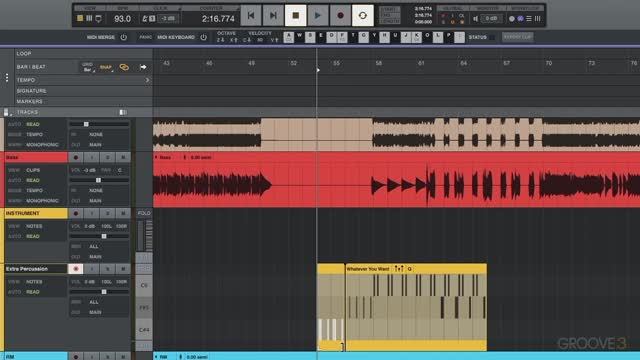Image resolution: width=640 pixels, height=360 pixels.
Task: Select the LOOP ruler row
Action: pyautogui.click(x=83, y=53)
